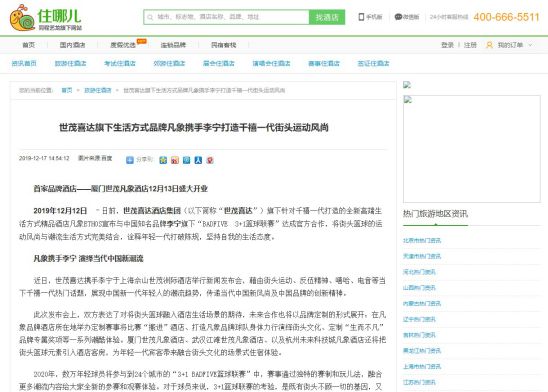The width and height of the screenshot is (548, 392).
Task: Click the 登录 login link
Action: pyautogui.click(x=447, y=45)
